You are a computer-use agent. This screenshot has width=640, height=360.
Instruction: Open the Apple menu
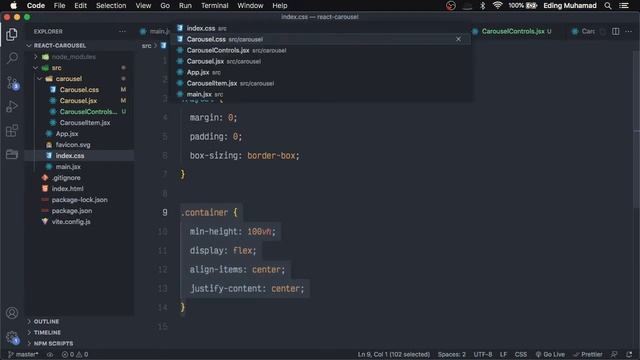[13, 6]
